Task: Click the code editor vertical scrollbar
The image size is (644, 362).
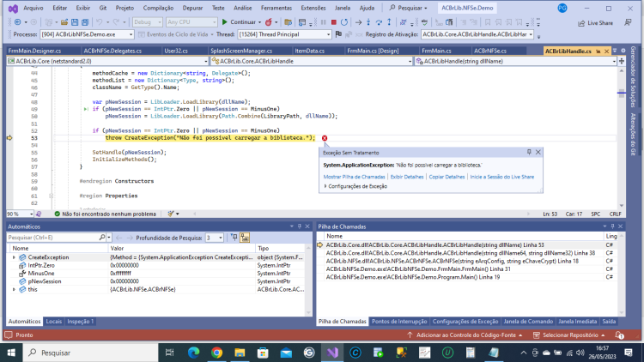Action: click(622, 137)
